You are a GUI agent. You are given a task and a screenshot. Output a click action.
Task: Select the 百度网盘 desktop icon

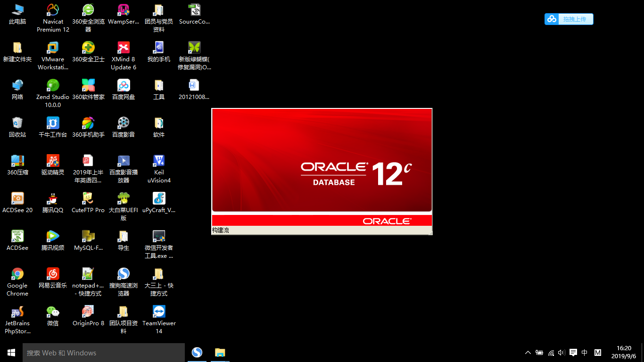tap(124, 90)
